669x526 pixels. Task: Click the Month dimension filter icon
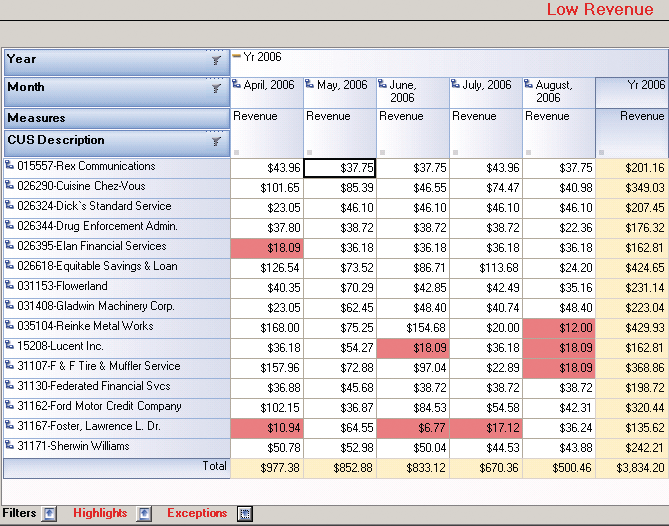point(216,88)
